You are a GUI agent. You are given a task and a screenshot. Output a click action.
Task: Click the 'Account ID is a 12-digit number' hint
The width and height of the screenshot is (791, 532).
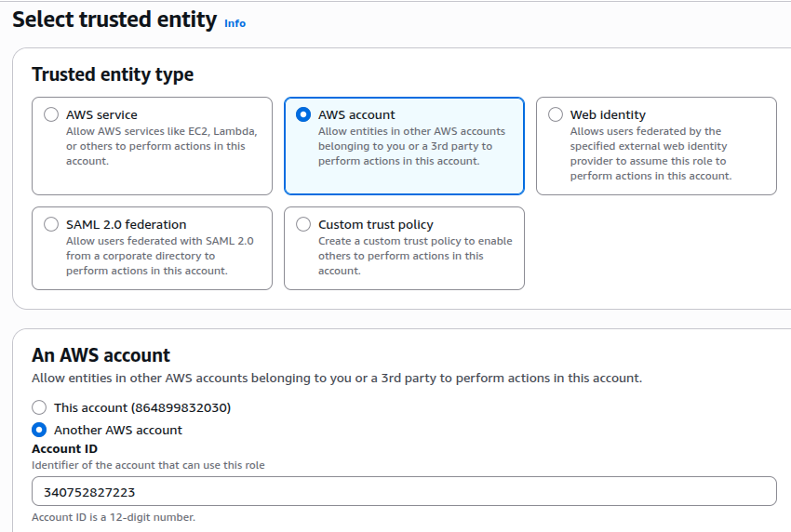114,517
